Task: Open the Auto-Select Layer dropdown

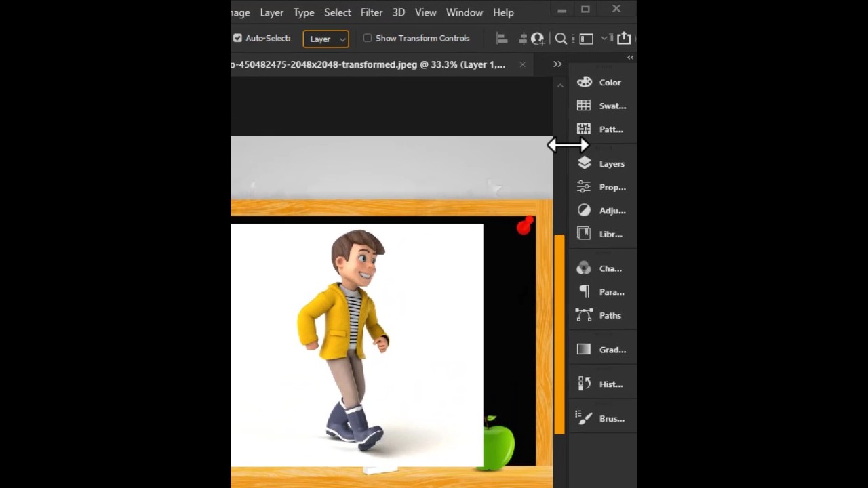Action: [325, 39]
